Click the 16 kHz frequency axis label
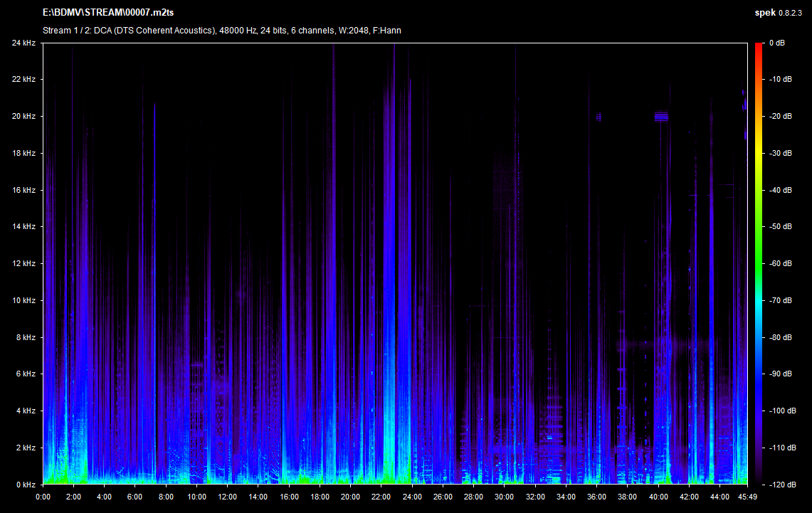 24,190
